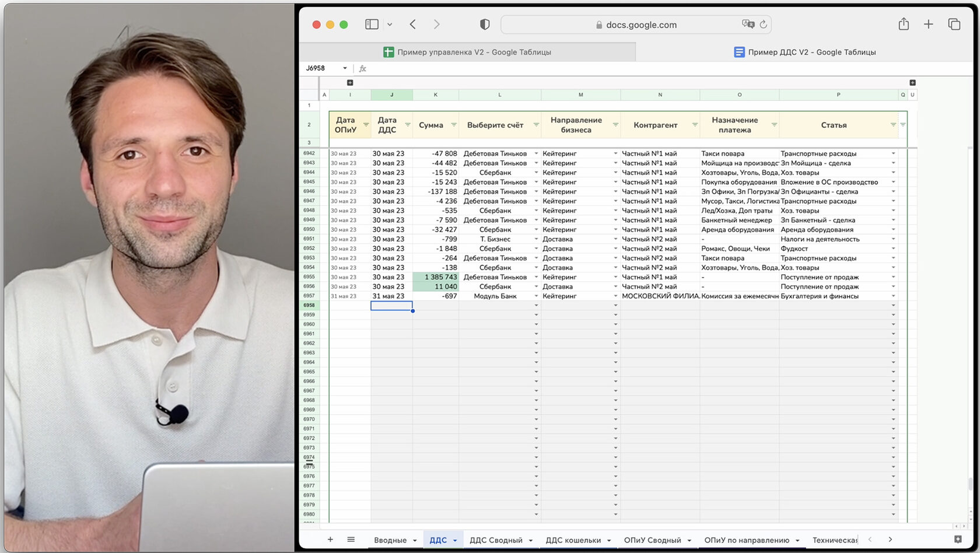Screen dimensions: 980x553
Task: Open filter on Статья column
Action: click(893, 125)
